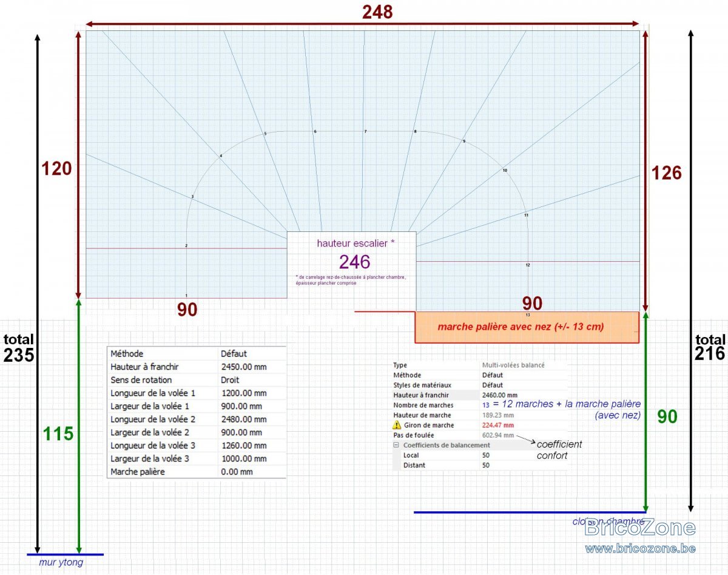The image size is (728, 575).
Task: Edit the Largeur de la volée 1 value
Action: pos(241,406)
